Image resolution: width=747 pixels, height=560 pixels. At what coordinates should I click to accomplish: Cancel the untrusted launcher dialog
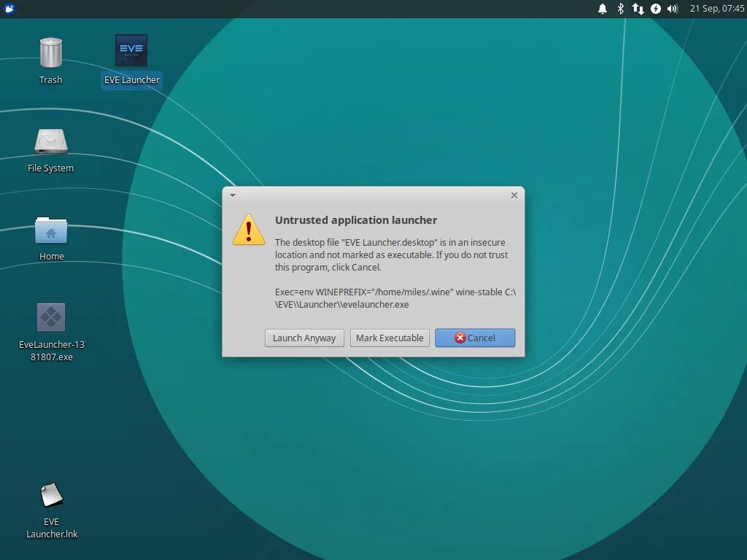tap(474, 338)
